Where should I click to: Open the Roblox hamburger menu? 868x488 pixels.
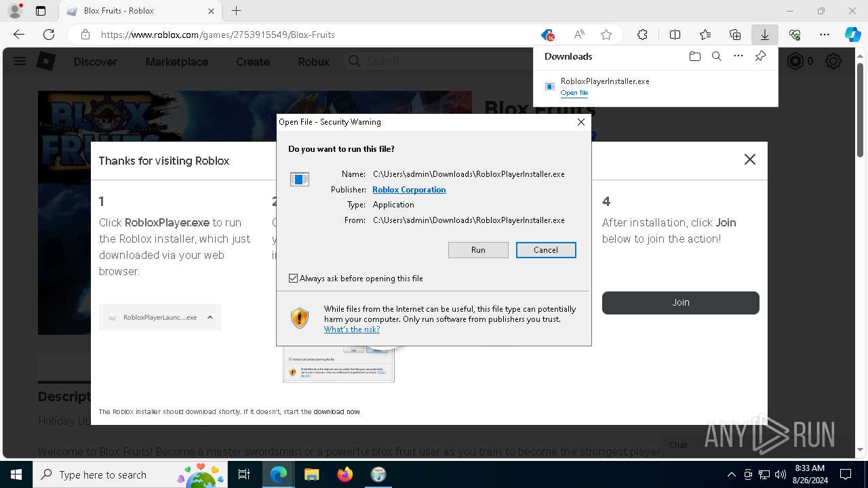coord(20,62)
